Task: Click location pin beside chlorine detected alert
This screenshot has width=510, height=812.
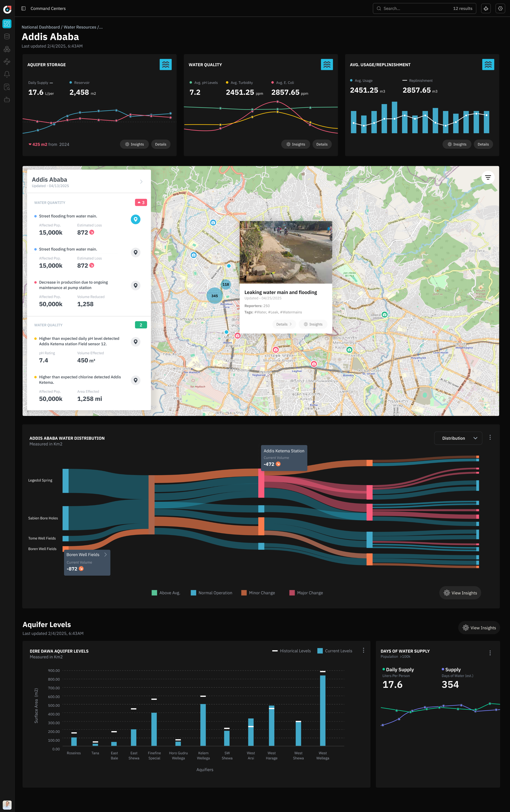Action: (x=136, y=380)
